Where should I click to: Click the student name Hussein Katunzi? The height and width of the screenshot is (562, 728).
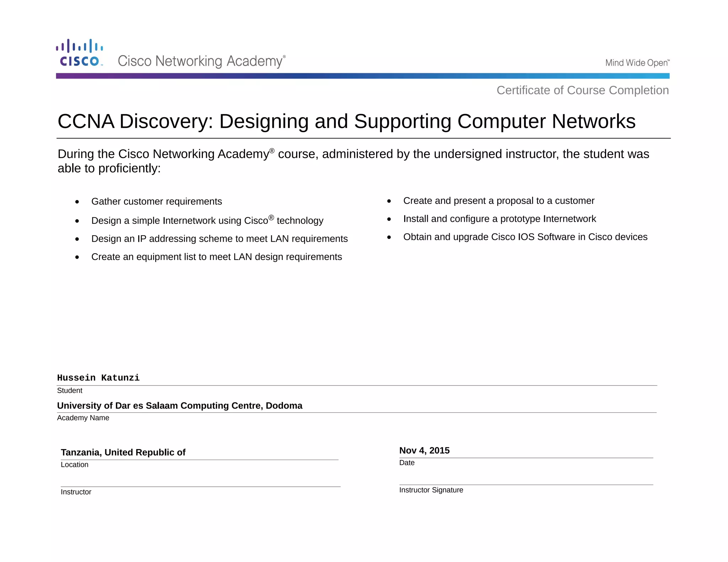click(x=98, y=378)
